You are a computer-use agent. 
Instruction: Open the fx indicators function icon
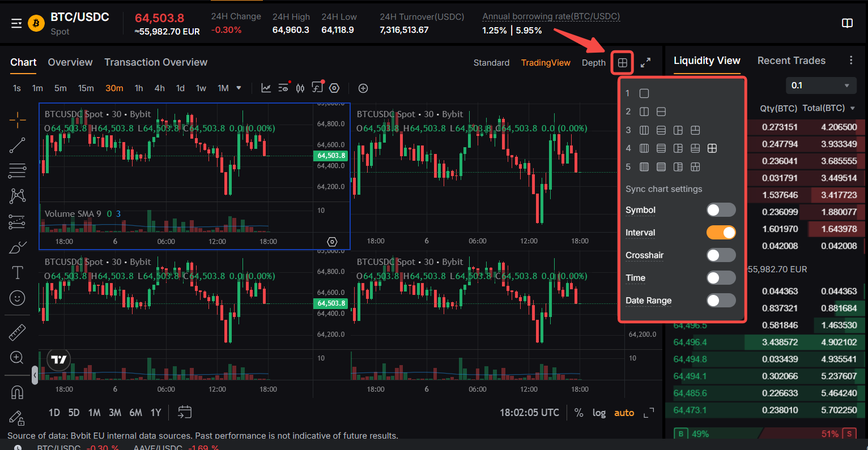coord(317,88)
